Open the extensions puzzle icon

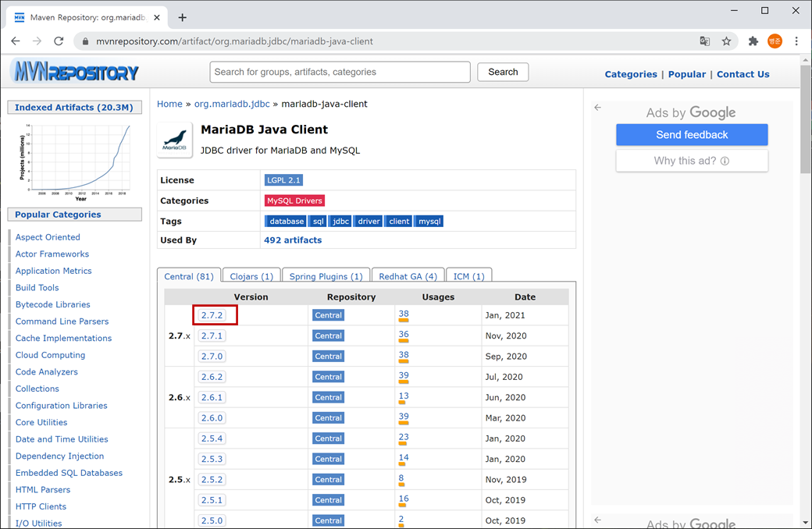(x=753, y=41)
